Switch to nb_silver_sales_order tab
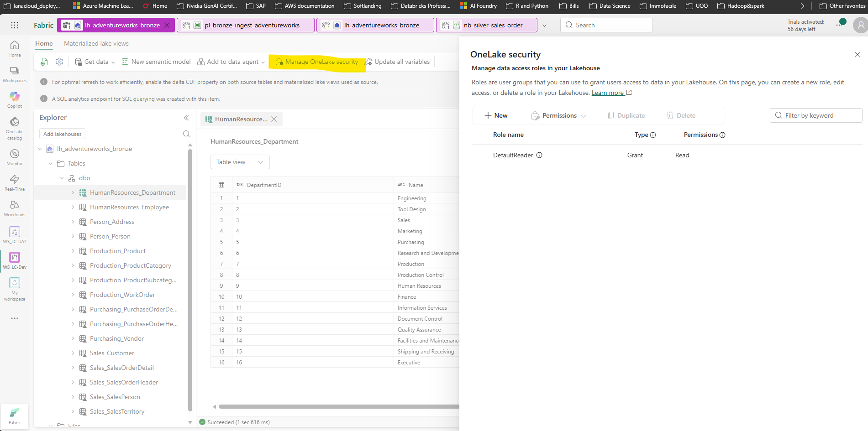The height and width of the screenshot is (431, 868). click(x=487, y=25)
